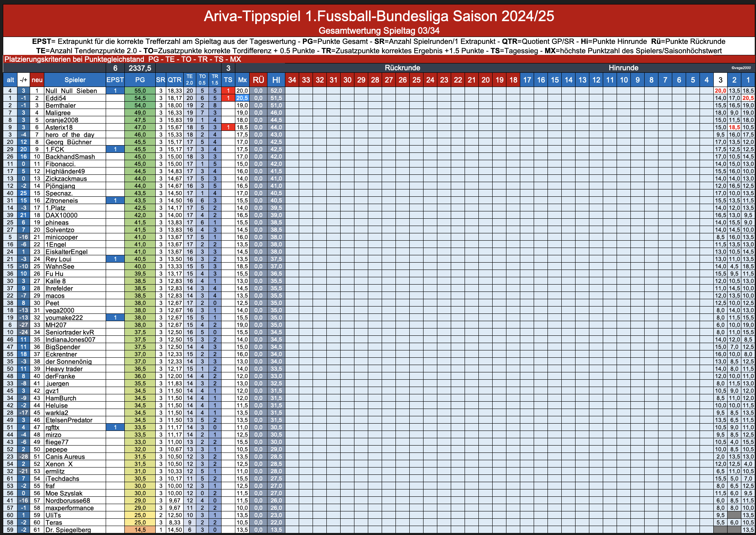Click Nordborusse68 player cell

coord(75,500)
